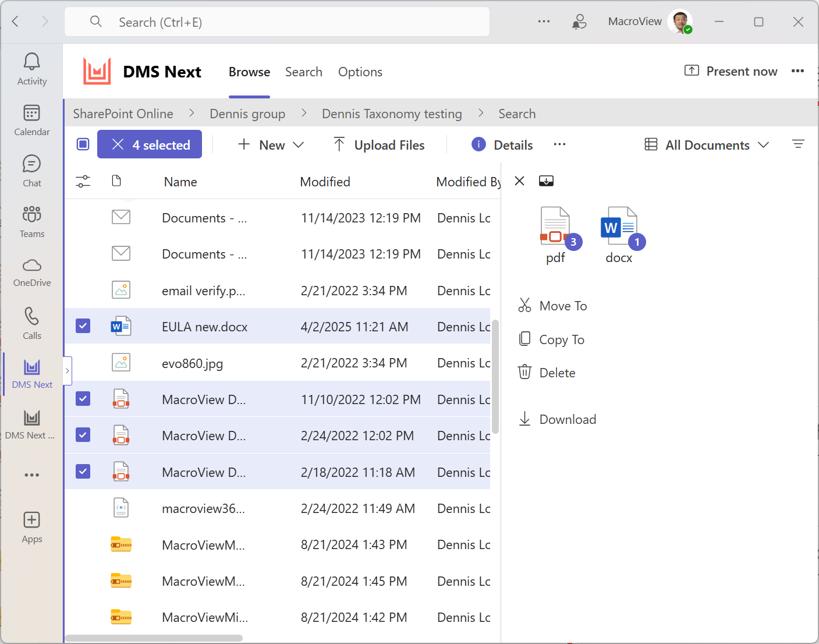The height and width of the screenshot is (644, 819).
Task: Navigate to SharePoint Online breadcrumb
Action: pyautogui.click(x=123, y=114)
